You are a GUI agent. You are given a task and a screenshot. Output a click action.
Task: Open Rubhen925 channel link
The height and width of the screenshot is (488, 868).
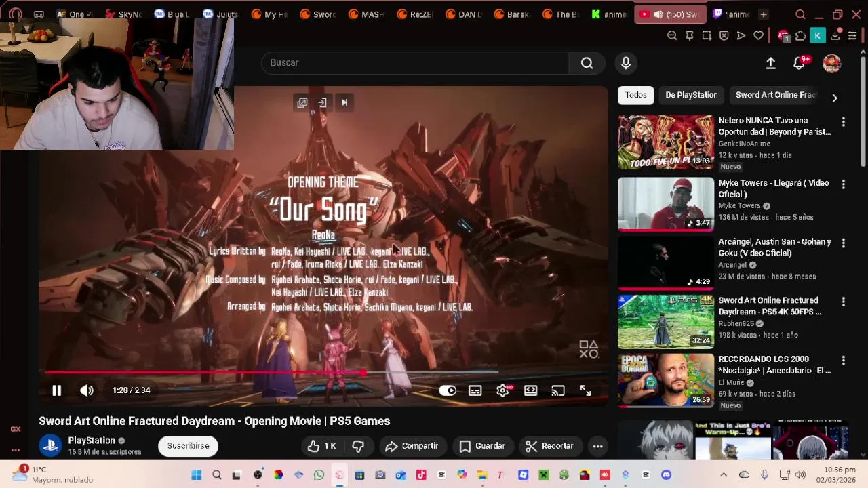tap(736, 324)
